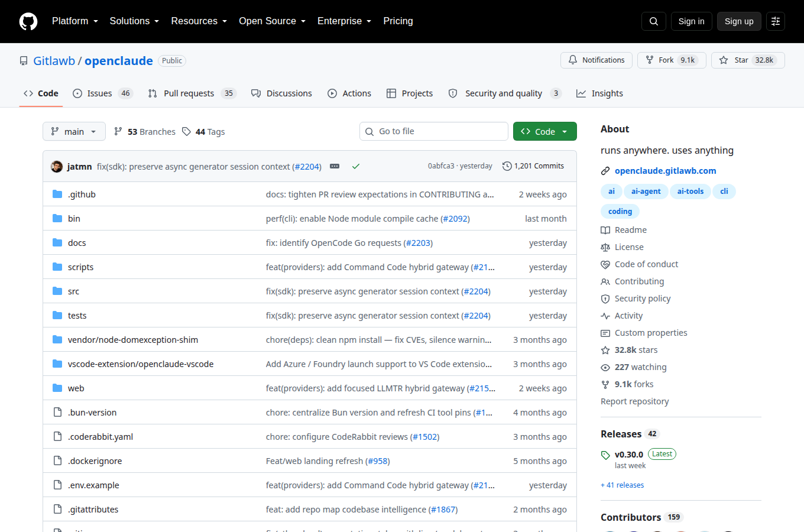Click the star icon beside 32.8k stars
The height and width of the screenshot is (532, 804).
[605, 350]
